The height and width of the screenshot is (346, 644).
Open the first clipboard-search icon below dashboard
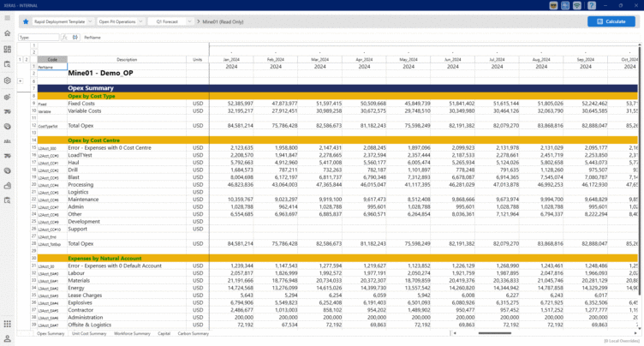[8, 64]
